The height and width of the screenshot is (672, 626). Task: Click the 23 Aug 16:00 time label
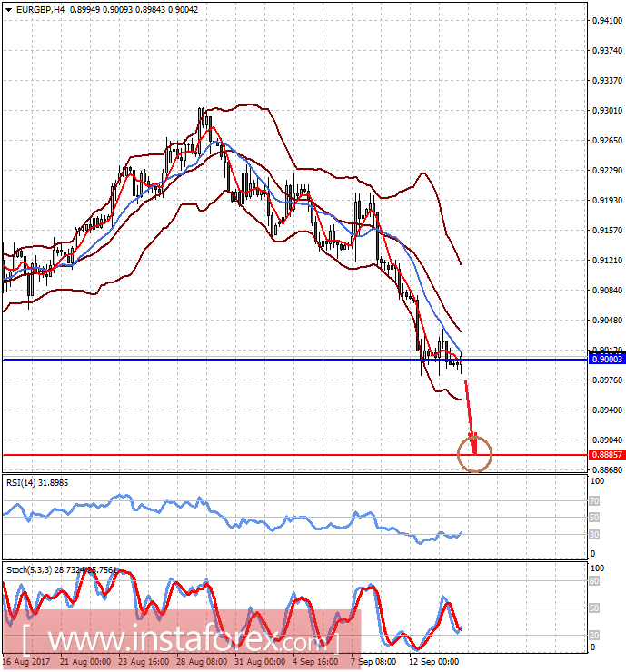[x=144, y=662]
